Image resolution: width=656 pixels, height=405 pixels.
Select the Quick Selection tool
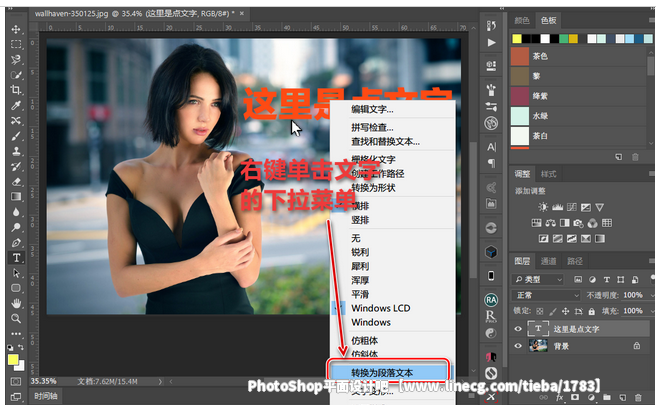(x=16, y=75)
